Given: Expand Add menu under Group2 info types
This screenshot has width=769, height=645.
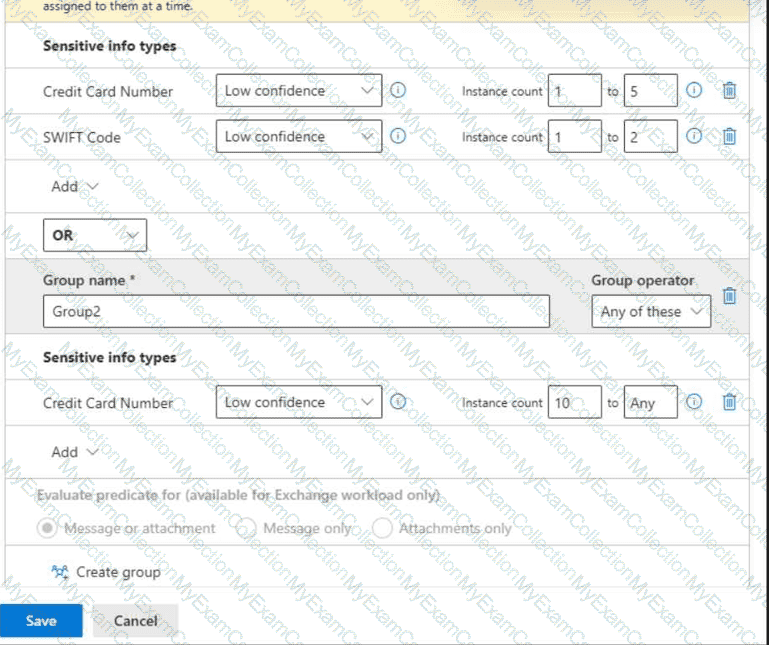Looking at the screenshot, I should pyautogui.click(x=75, y=452).
